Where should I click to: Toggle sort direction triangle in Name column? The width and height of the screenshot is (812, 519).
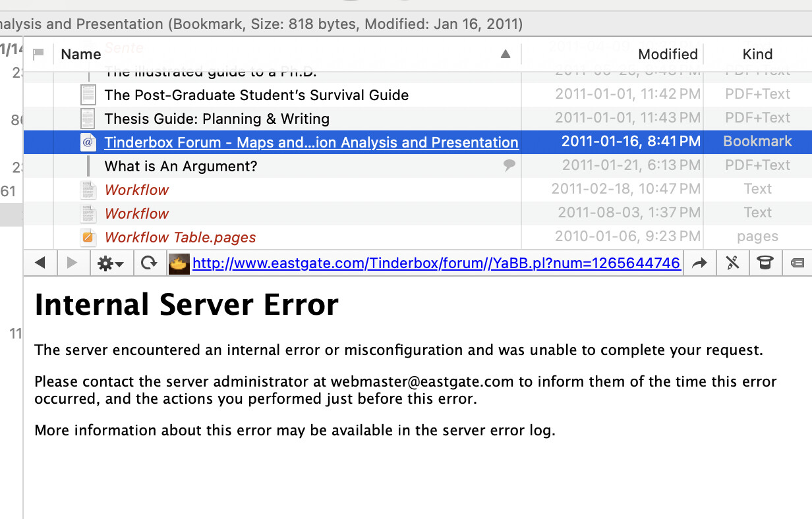coord(506,54)
